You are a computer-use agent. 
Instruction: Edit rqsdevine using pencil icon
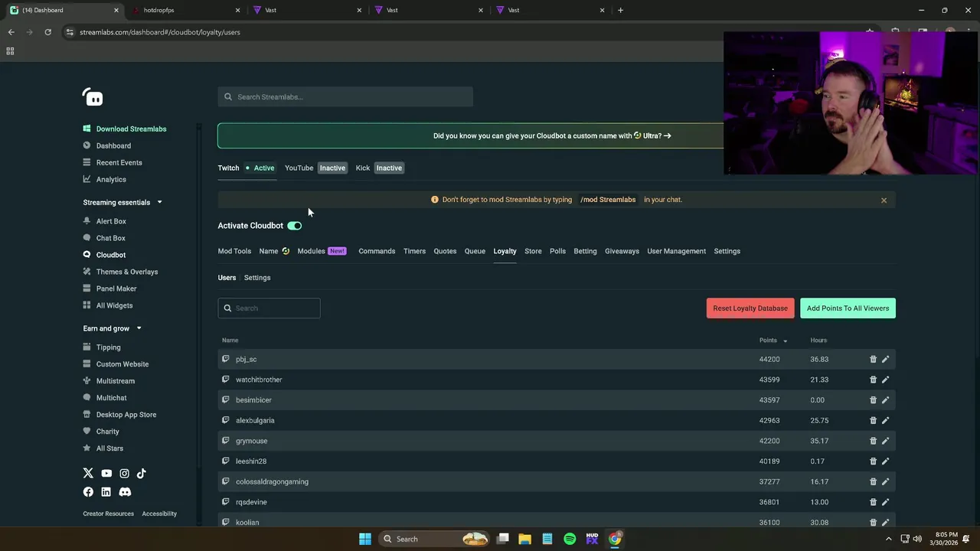coord(885,502)
